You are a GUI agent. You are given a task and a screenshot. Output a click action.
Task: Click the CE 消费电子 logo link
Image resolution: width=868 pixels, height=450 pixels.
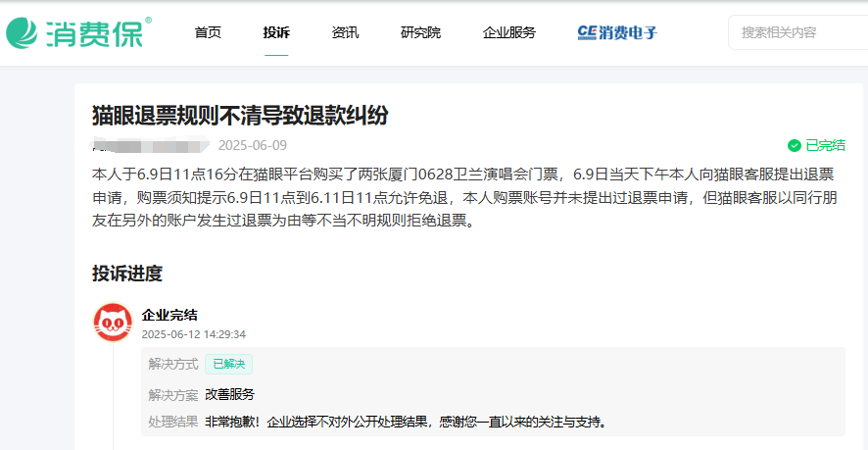click(x=617, y=32)
